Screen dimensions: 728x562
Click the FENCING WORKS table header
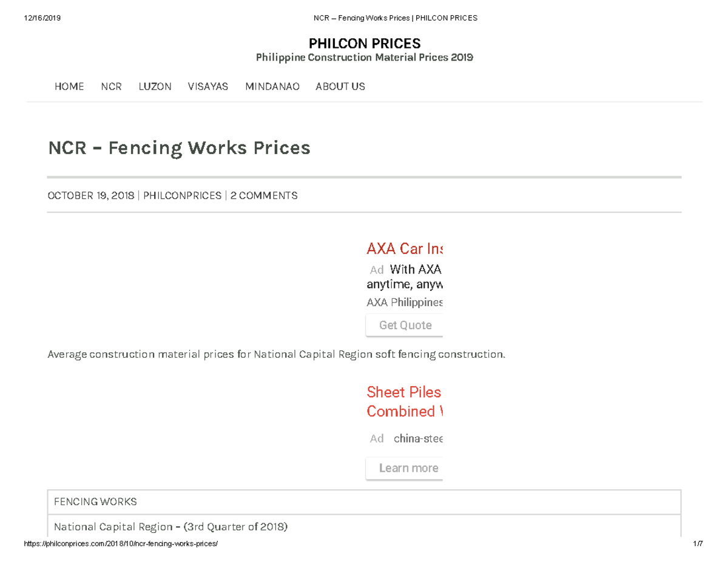[x=95, y=501]
